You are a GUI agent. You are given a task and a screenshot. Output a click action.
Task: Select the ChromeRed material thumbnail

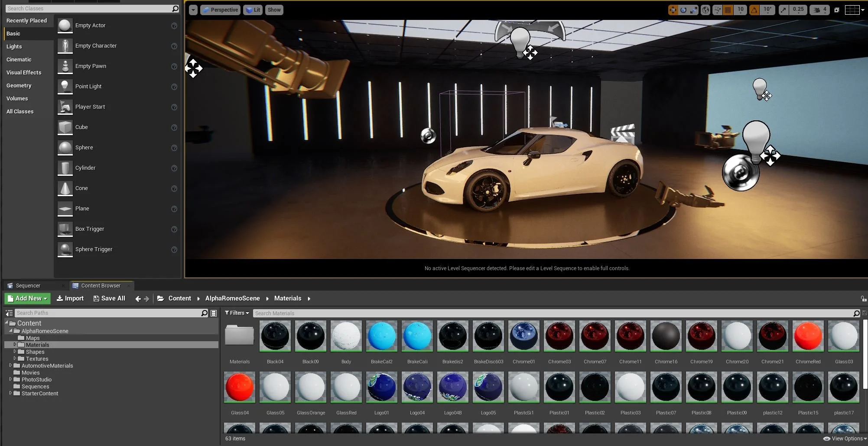pyautogui.click(x=808, y=336)
